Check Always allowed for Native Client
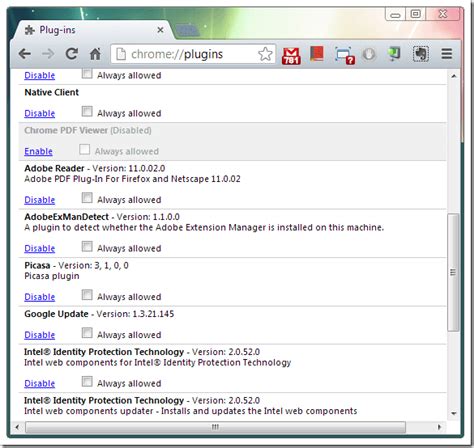The height and width of the screenshot is (448, 474). coord(87,111)
